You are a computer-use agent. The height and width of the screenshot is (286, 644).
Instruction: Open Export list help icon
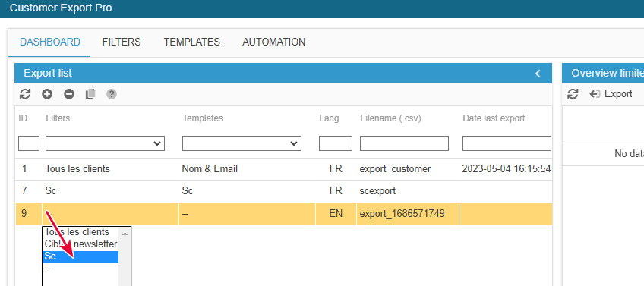tap(112, 94)
